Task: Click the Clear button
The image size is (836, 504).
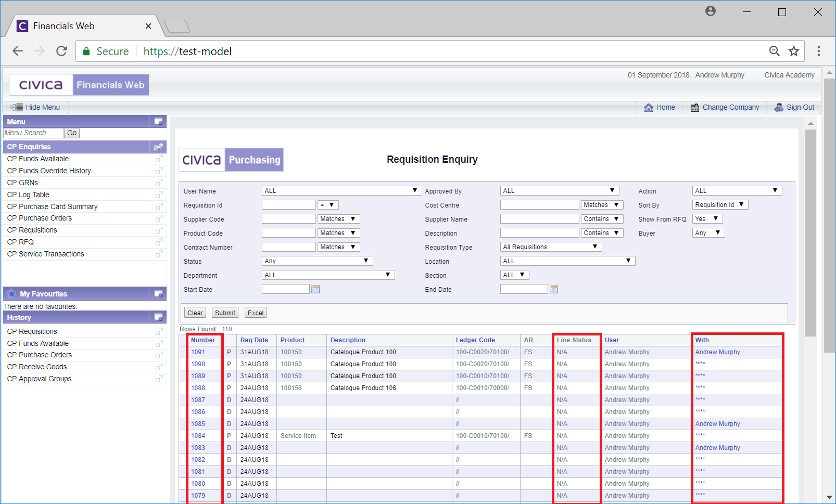Action: tap(195, 313)
